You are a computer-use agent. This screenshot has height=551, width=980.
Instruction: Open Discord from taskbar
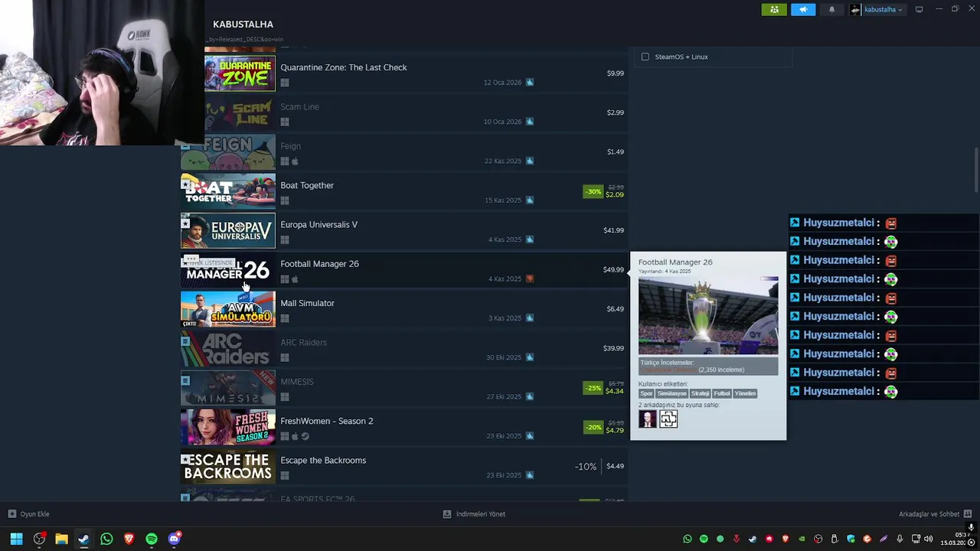[x=174, y=539]
